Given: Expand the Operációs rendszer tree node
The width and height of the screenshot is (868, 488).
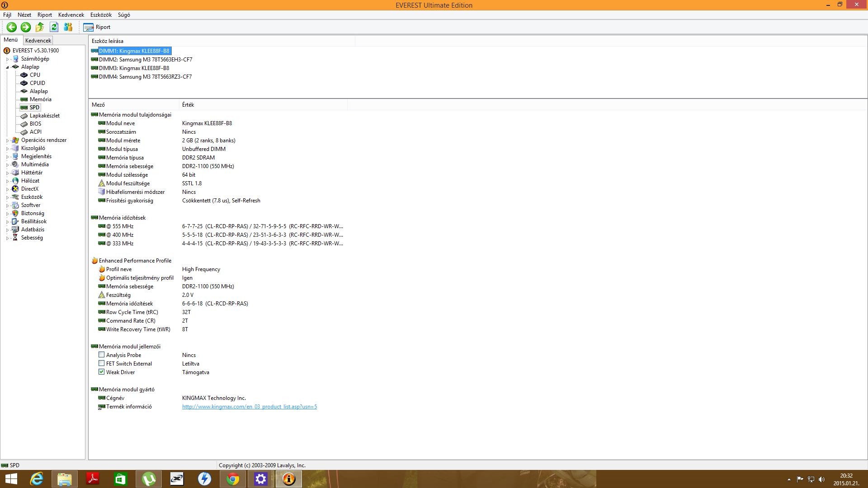Looking at the screenshot, I should (8, 141).
